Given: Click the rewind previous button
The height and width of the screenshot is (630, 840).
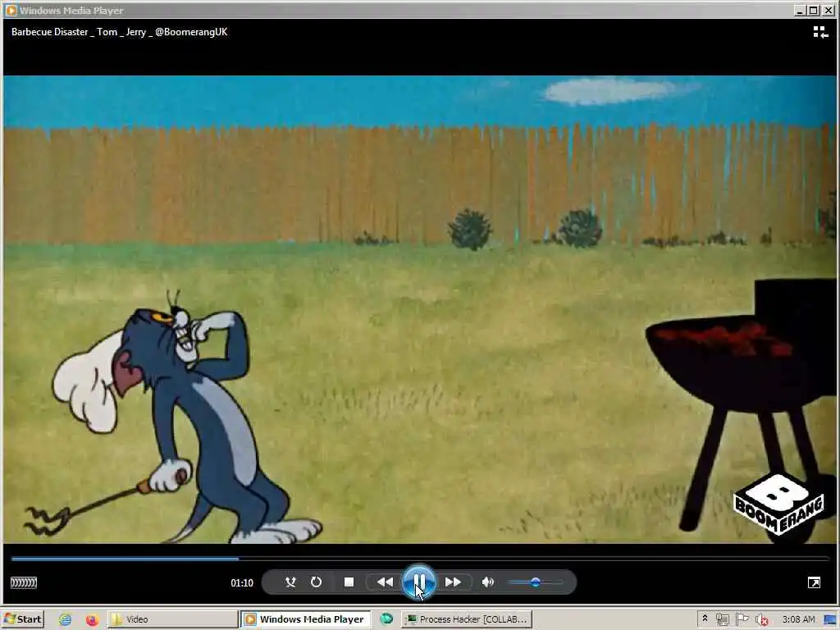Looking at the screenshot, I should point(385,582).
